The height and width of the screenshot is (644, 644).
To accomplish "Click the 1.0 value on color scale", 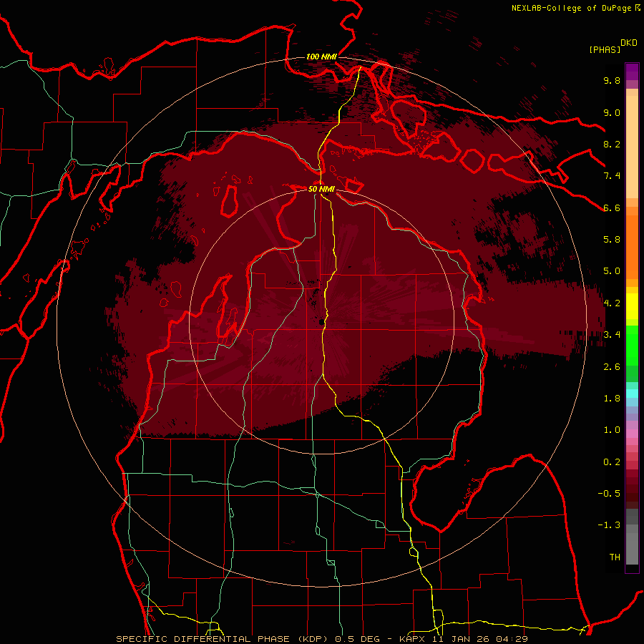I will pyautogui.click(x=612, y=429).
